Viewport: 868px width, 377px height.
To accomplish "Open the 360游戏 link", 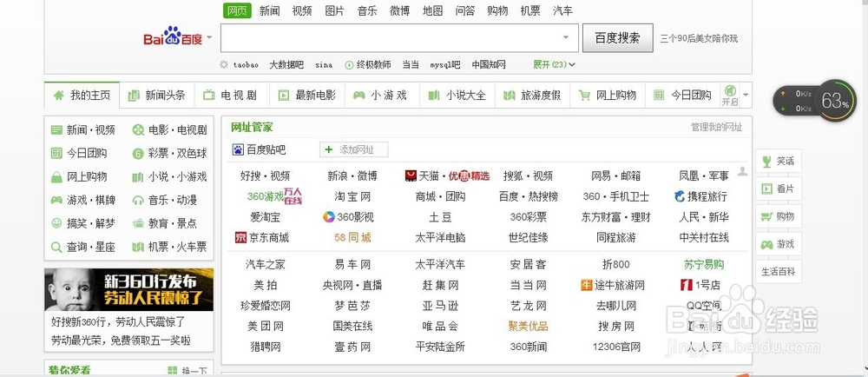I will 265,196.
